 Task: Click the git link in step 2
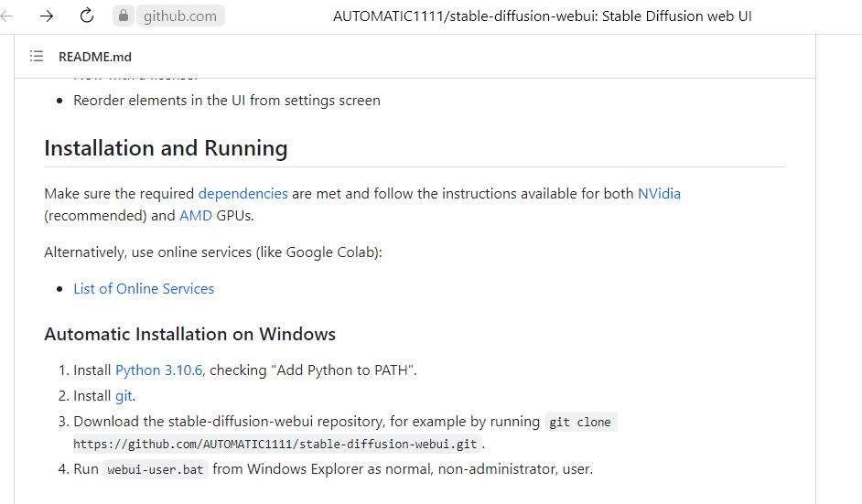pos(124,396)
